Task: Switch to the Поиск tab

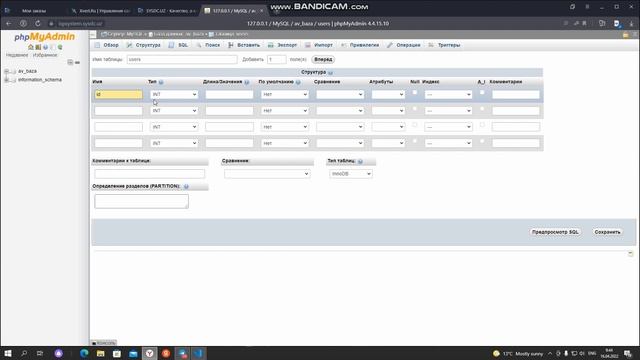Action: coord(208,45)
